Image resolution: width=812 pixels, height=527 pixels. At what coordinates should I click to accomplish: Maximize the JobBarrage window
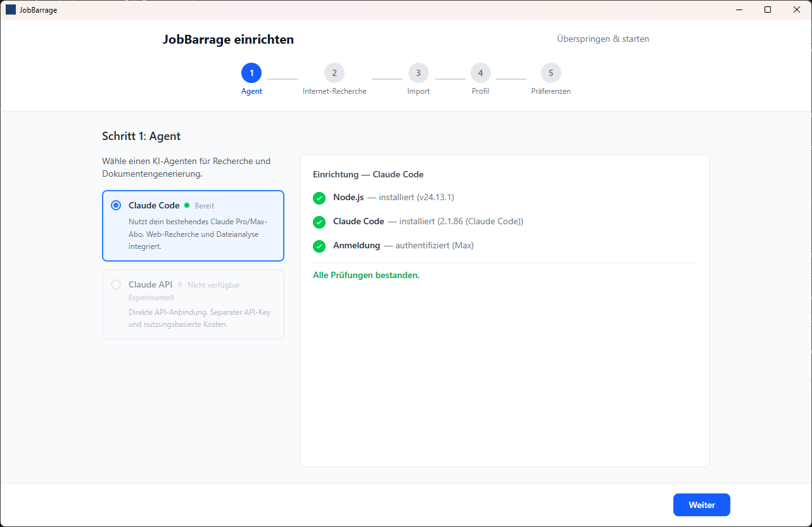[x=768, y=10]
